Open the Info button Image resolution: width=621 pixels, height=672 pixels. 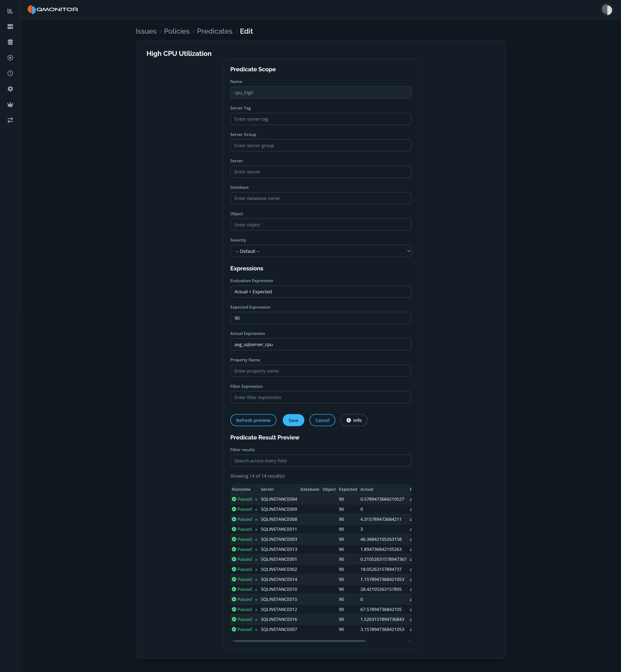(354, 420)
